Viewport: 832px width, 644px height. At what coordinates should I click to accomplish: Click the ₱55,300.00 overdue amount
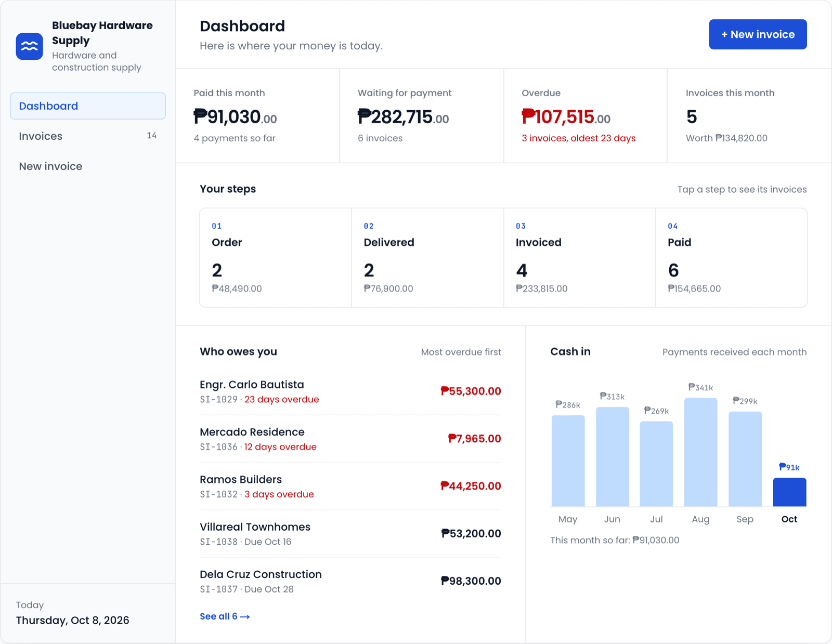point(471,391)
